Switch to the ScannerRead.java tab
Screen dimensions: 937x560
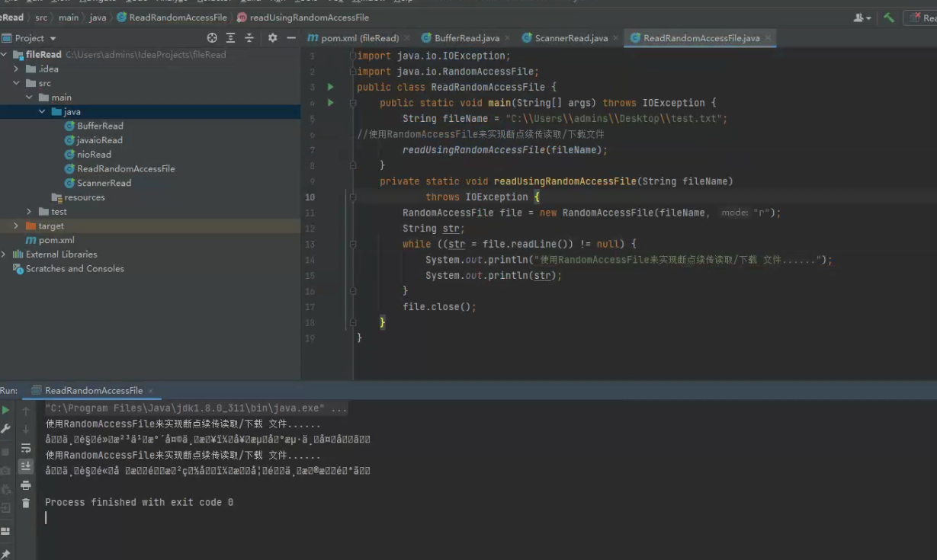coord(570,38)
